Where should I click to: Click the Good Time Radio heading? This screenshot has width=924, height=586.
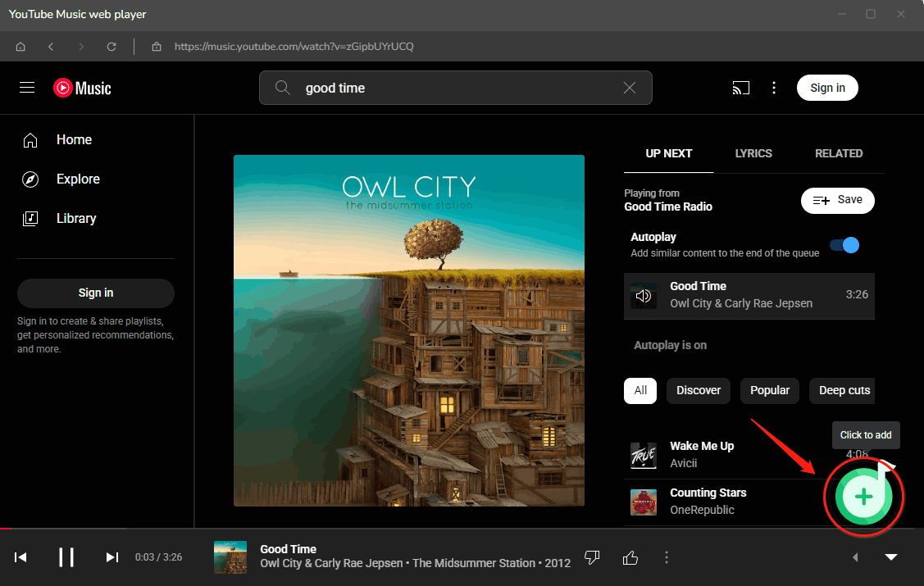tap(668, 207)
